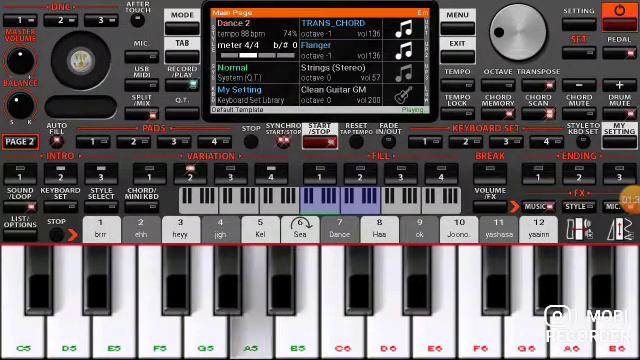640x360 pixels.
Task: Click the mini keyboard highlighted octave range
Action: click(340, 200)
